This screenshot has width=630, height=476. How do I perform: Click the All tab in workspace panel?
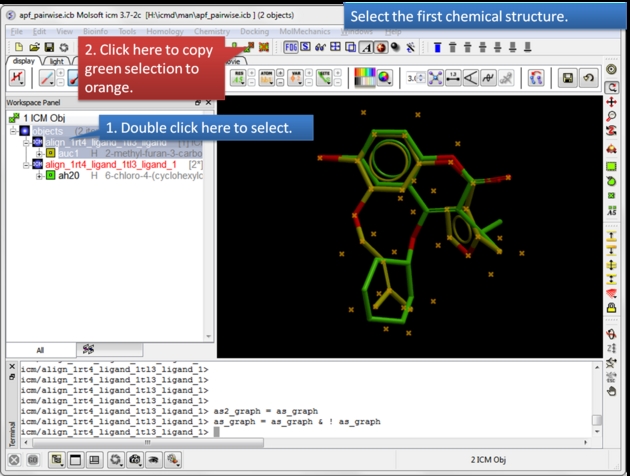(40, 350)
